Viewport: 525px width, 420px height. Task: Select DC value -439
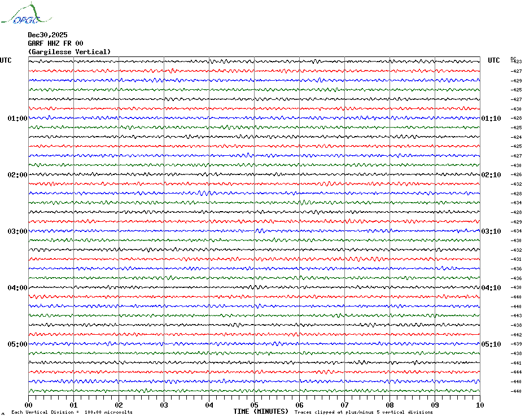517,344
